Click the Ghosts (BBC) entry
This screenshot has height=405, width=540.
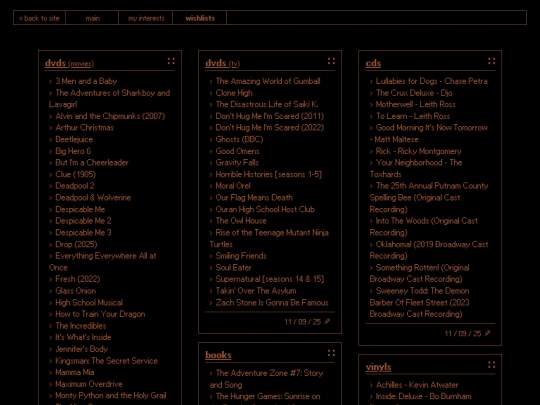(x=239, y=139)
